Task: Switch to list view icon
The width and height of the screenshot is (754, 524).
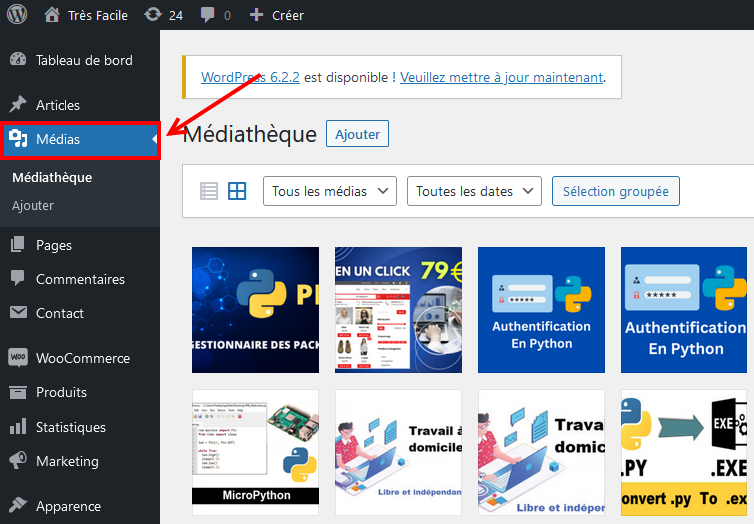Action: point(209,191)
